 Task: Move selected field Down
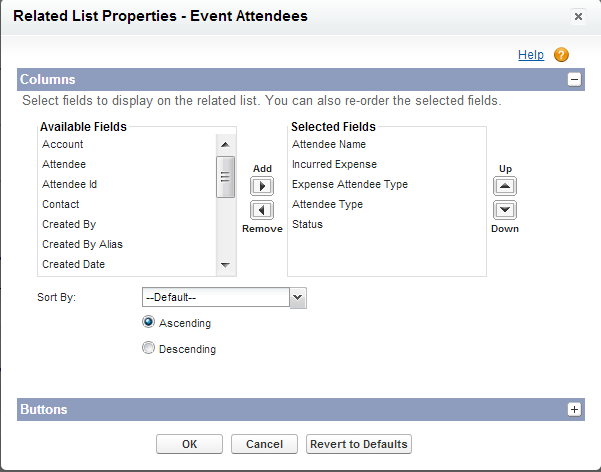[506, 210]
